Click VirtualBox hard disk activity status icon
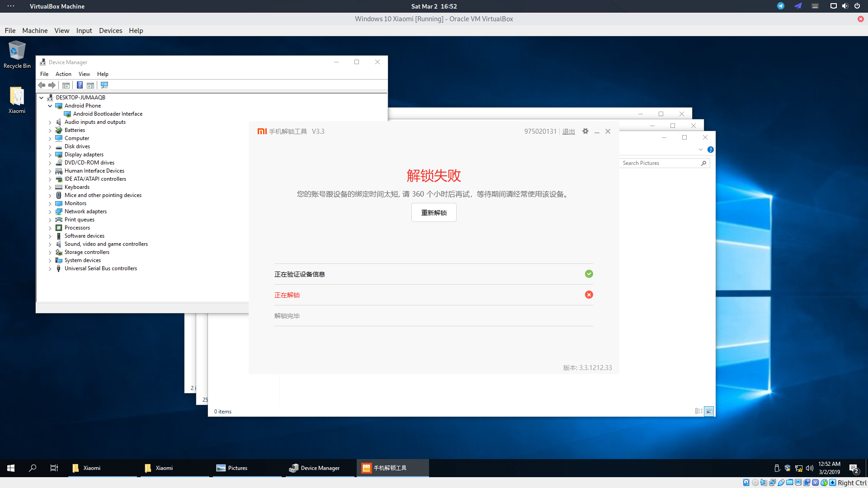The width and height of the screenshot is (868, 488). [746, 483]
